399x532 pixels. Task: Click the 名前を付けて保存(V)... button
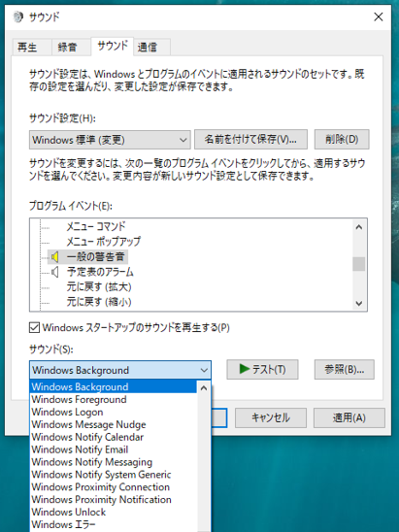point(250,139)
